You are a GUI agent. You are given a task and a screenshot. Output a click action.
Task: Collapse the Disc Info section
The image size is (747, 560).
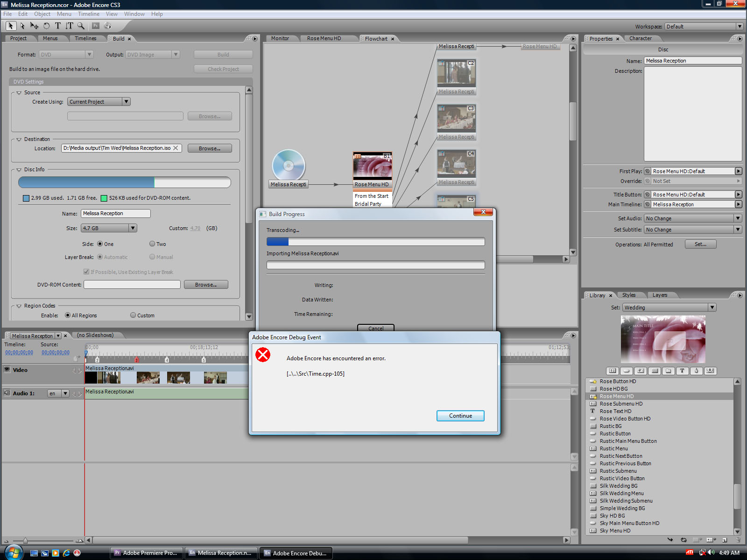(19, 170)
